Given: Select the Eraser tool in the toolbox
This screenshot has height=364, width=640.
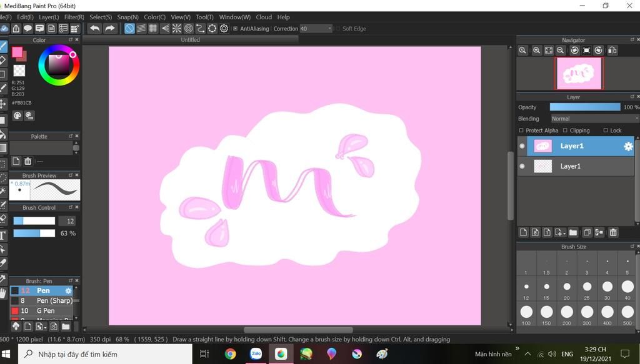Looking at the screenshot, I should pyautogui.click(x=3, y=61).
